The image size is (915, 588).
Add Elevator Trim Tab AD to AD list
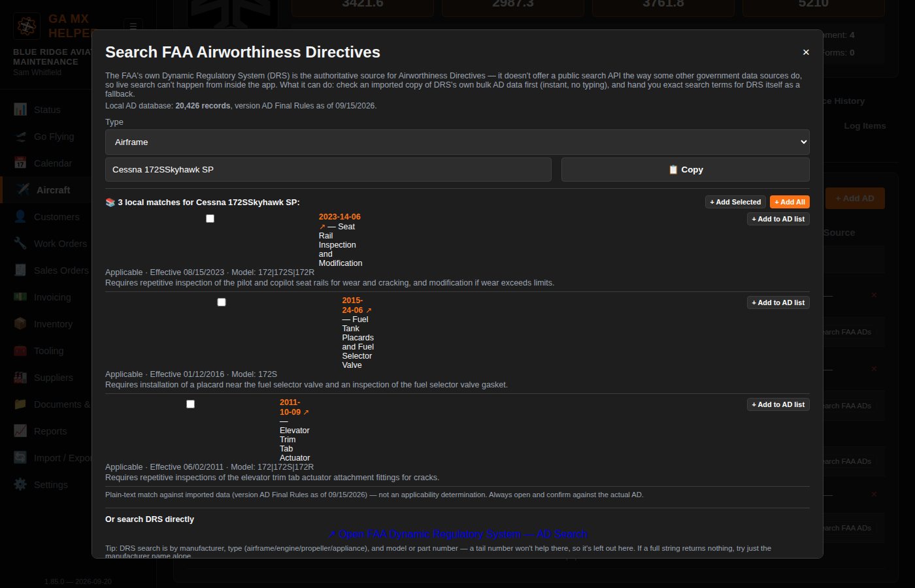[x=778, y=404]
